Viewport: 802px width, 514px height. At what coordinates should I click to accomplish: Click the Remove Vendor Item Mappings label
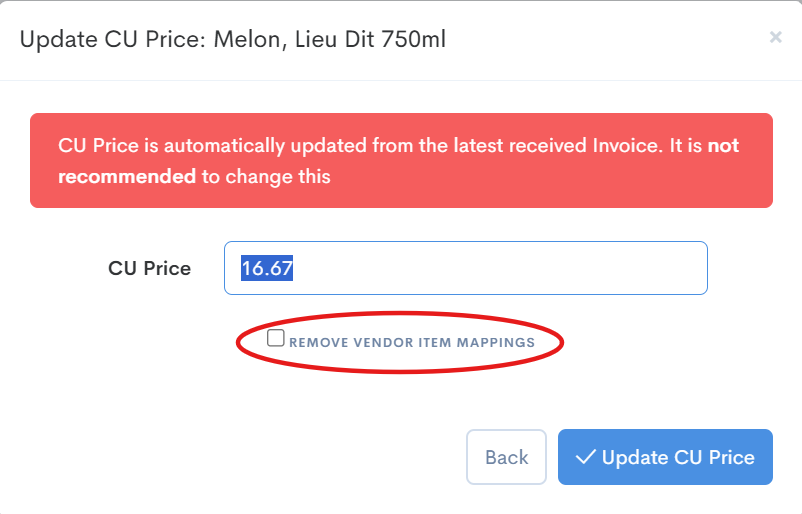(x=411, y=342)
